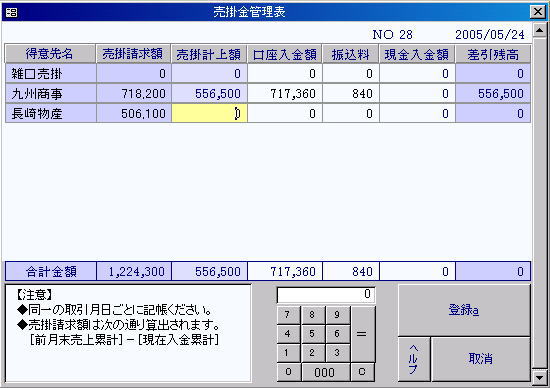Click 長崎物産 口座入金額 cell
The height and width of the screenshot is (388, 550).
[285, 113]
